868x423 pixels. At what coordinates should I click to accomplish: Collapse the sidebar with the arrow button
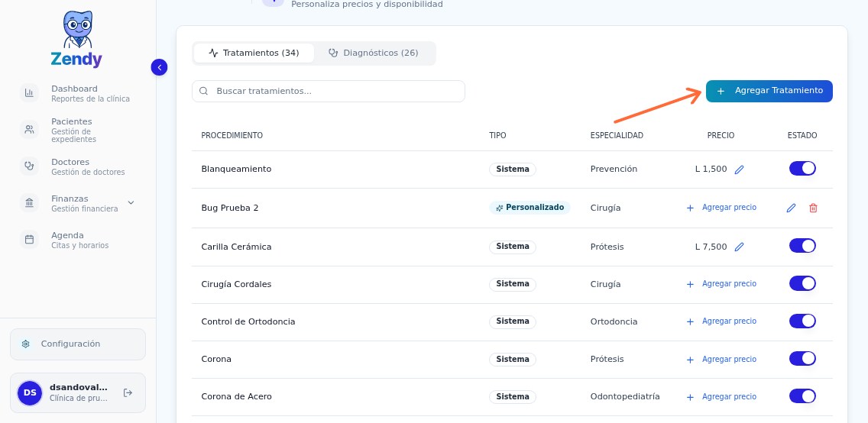(x=159, y=67)
